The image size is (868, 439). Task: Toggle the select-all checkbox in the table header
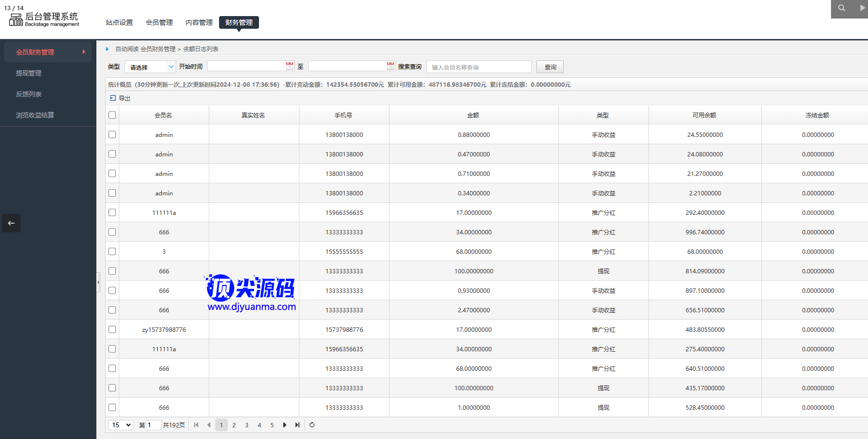(112, 115)
